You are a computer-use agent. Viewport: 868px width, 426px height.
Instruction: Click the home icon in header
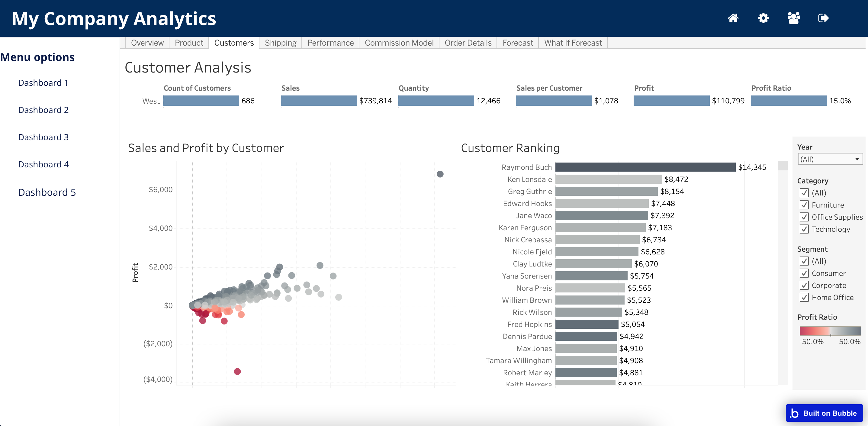(733, 18)
